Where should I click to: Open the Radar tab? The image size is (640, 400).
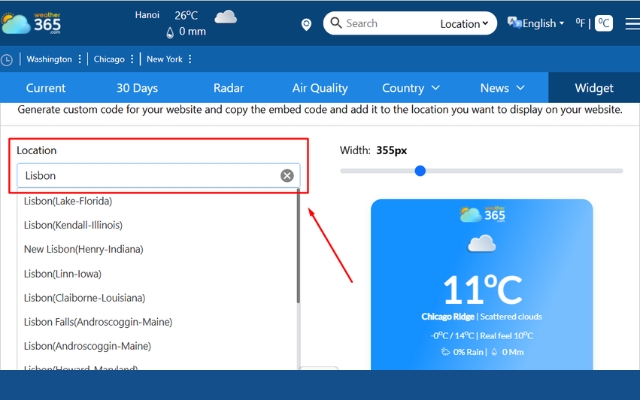pyautogui.click(x=229, y=88)
